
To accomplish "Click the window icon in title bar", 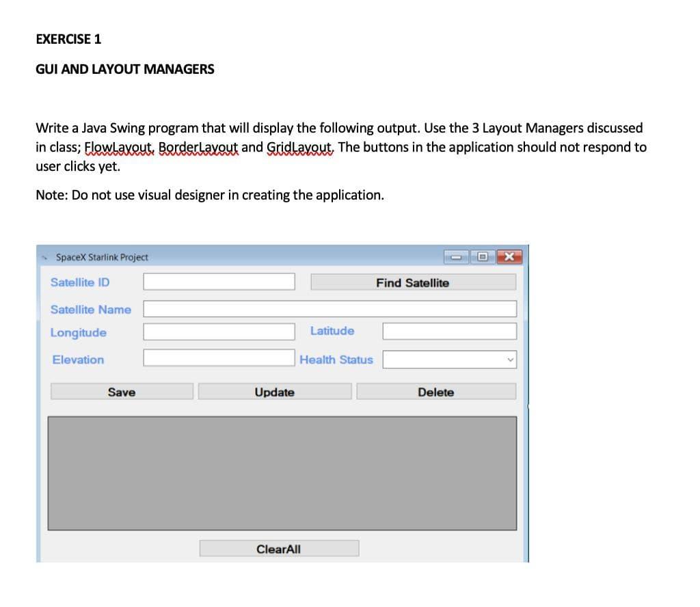I will 44,258.
